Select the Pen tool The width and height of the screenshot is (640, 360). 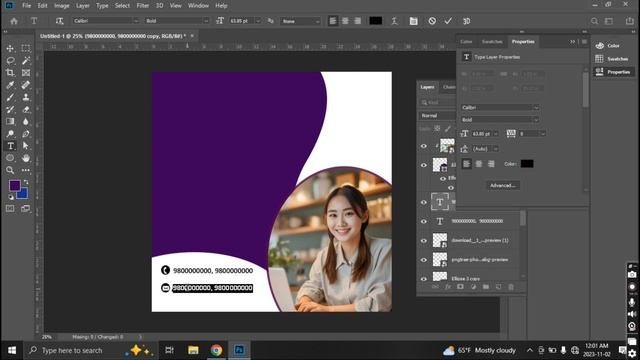[x=26, y=133]
